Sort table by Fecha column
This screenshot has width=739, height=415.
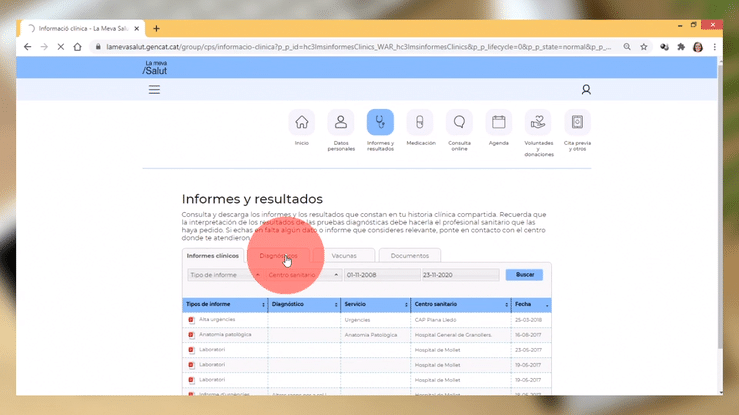coord(528,304)
